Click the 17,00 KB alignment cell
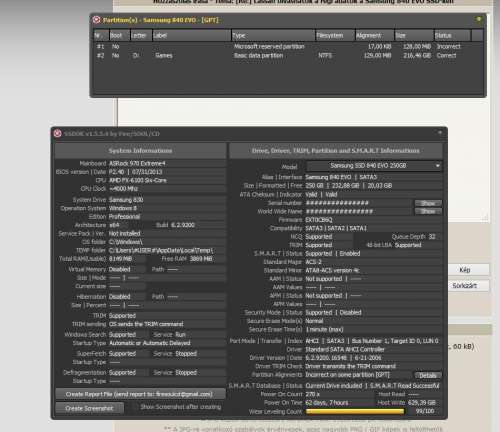This screenshot has height=432, width=500. [380, 47]
